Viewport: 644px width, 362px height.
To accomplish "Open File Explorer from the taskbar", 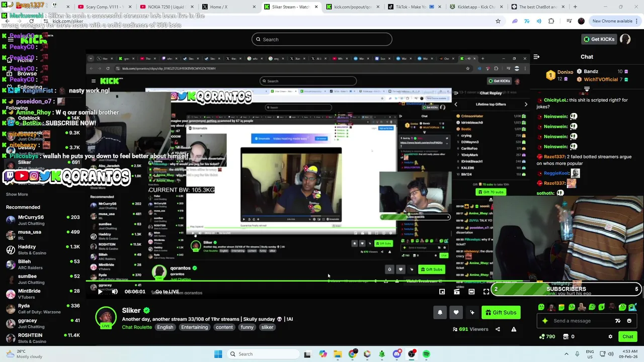I will 337,354.
